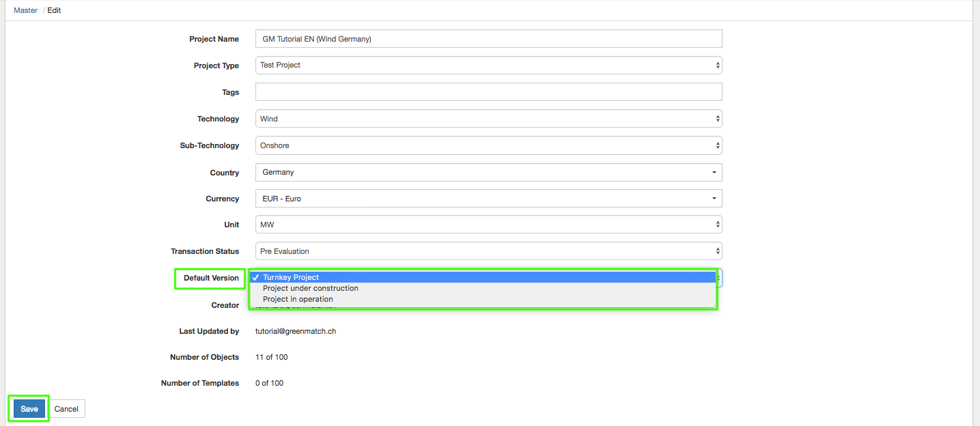Open the Sub-Technology dropdown showing Onshore
This screenshot has height=426, width=980.
pos(488,145)
